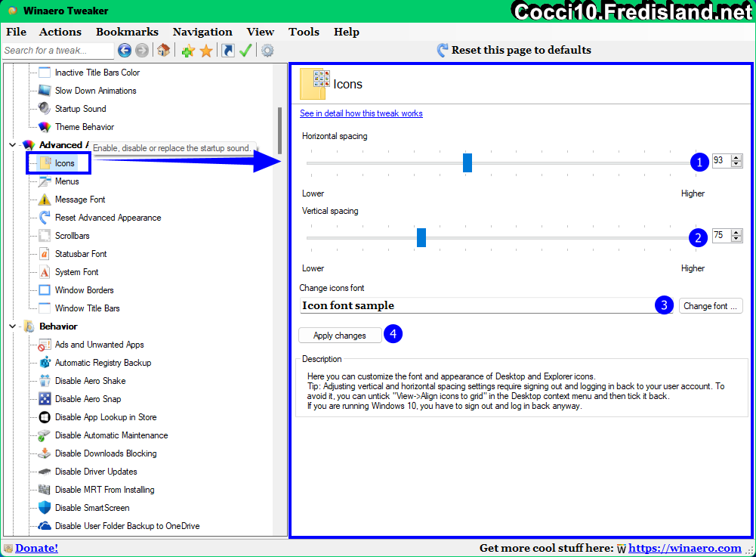The image size is (756, 557).
Task: Click the Statusbar Font icon
Action: pyautogui.click(x=45, y=253)
